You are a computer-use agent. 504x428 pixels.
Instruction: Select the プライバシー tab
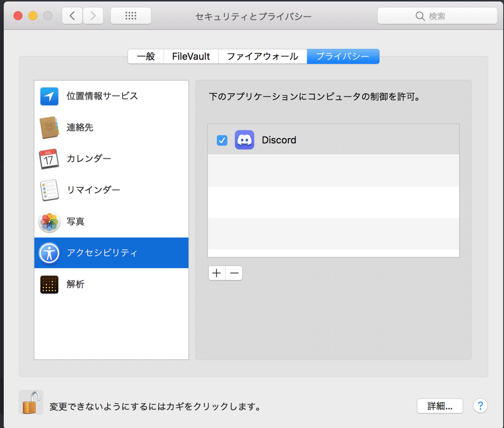click(343, 56)
